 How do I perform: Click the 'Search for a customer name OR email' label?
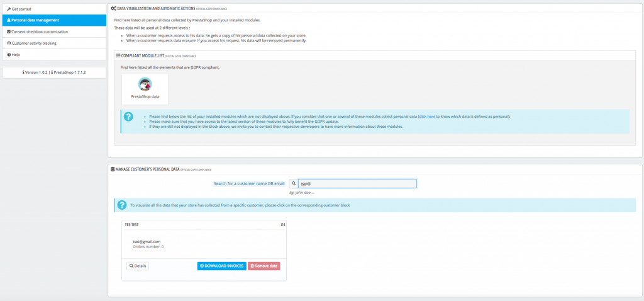[x=249, y=183]
